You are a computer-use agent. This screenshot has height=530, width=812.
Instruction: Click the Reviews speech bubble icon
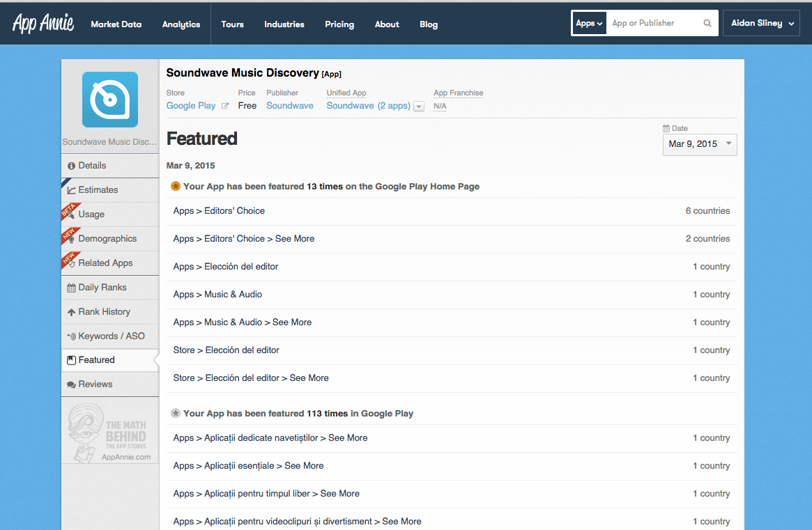(x=71, y=384)
